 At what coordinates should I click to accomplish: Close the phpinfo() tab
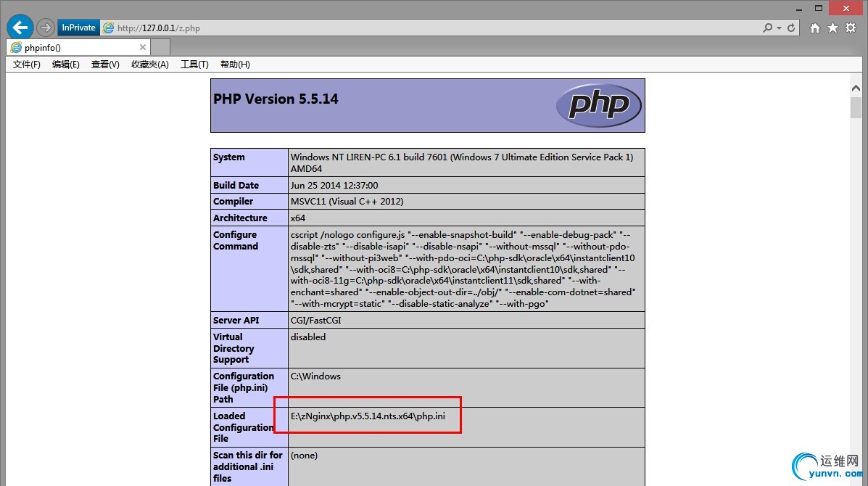143,48
